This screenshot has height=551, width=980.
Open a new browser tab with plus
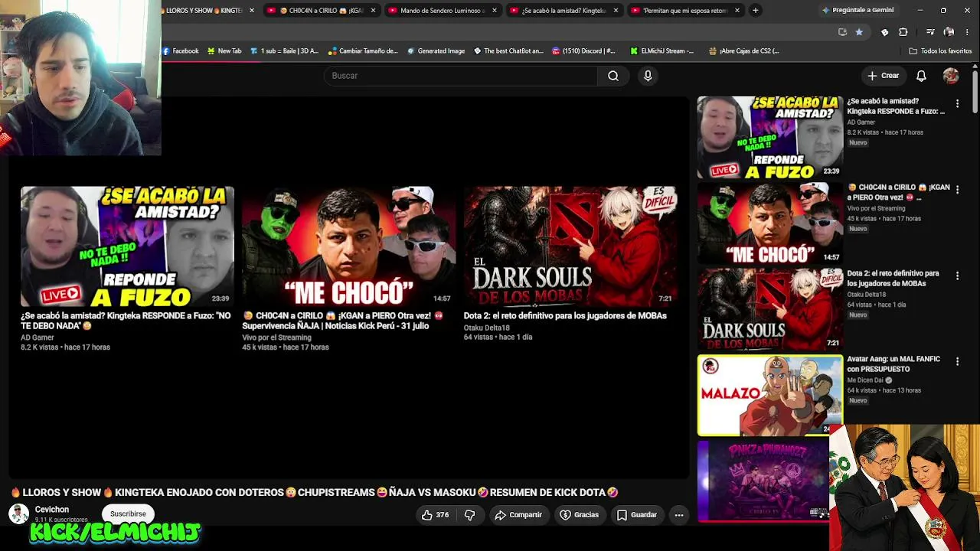[x=755, y=10]
